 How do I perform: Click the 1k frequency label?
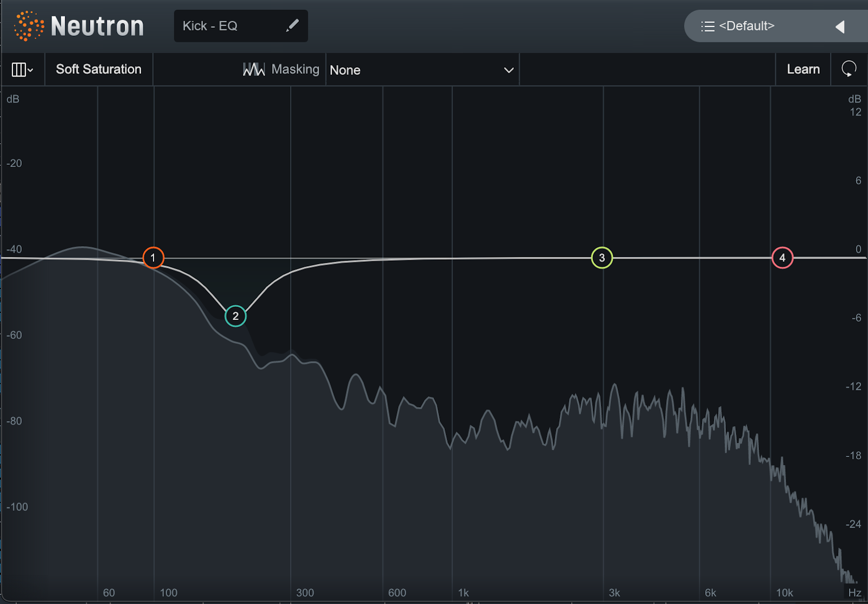pyautogui.click(x=463, y=593)
